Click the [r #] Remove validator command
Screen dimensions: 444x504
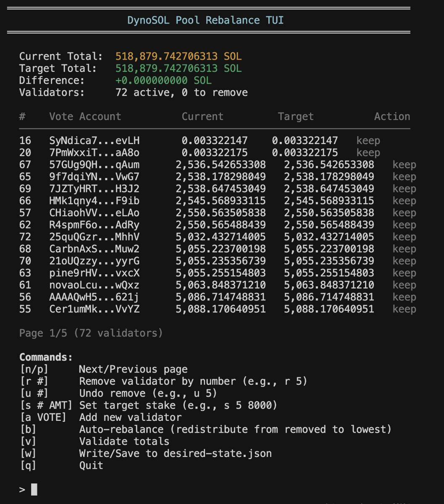[163, 382]
